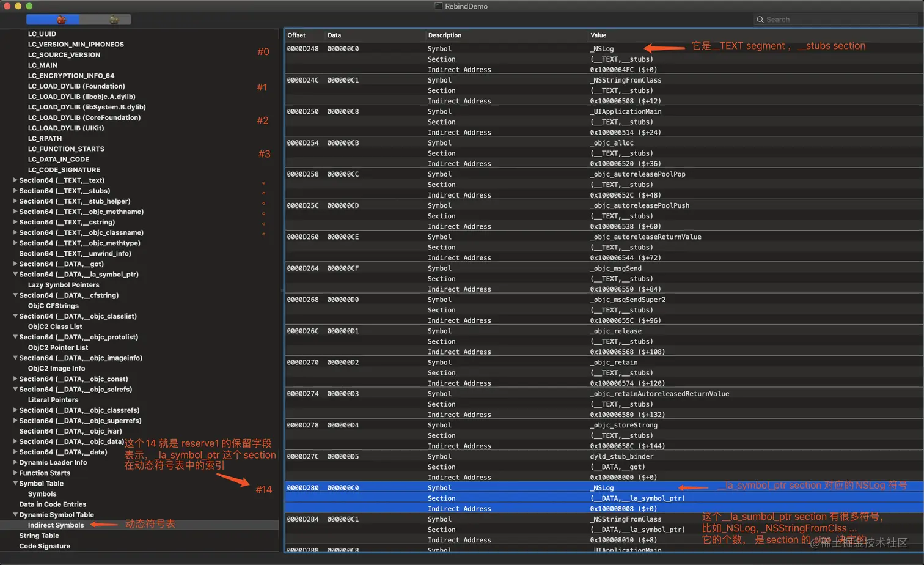
Task: Select LC_LOAD_DYLIB (Foundation) entry
Action: pyautogui.click(x=76, y=86)
